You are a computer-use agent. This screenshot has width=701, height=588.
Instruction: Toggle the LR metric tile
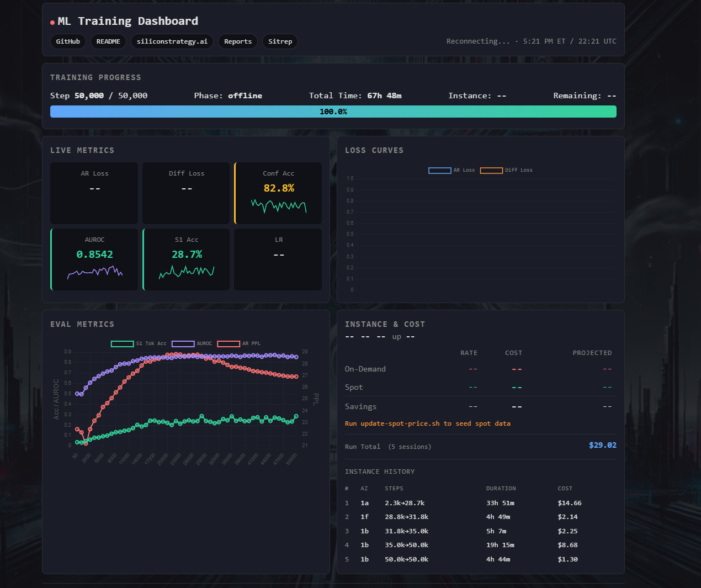pos(278,259)
